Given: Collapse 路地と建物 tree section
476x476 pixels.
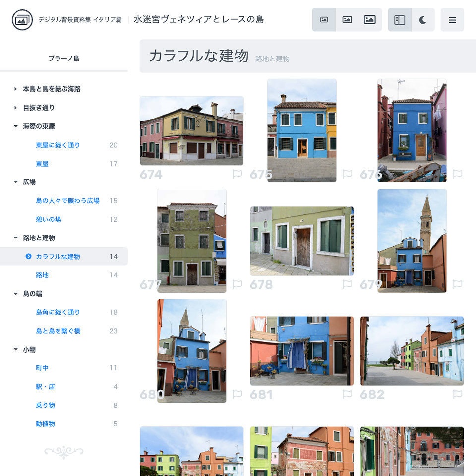Looking at the screenshot, I should coord(15,238).
